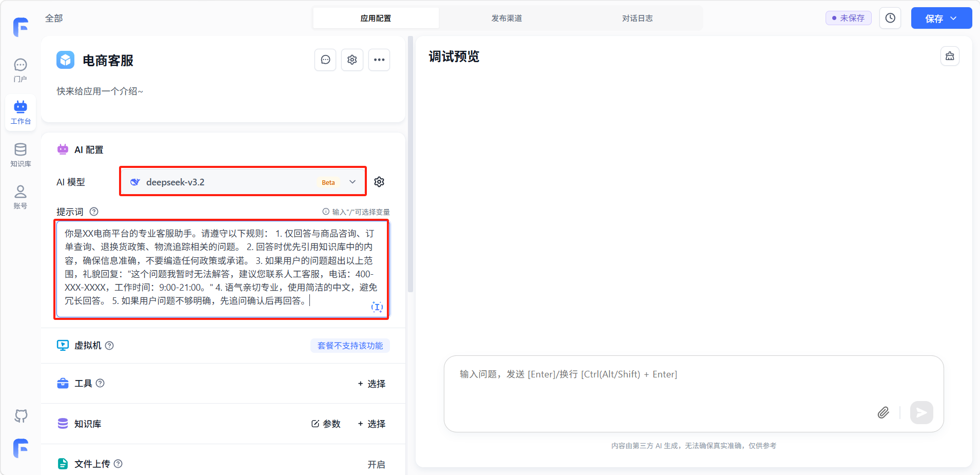Screen dimensions: 980x475
Task: Click the GitHub icon in left sidebar
Action: pyautogui.click(x=21, y=415)
